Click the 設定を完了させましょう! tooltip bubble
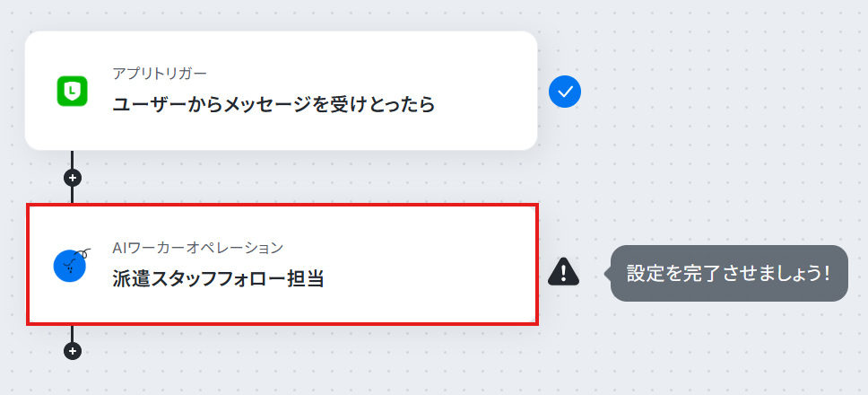Viewport: 868px width, 395px height. [x=728, y=274]
